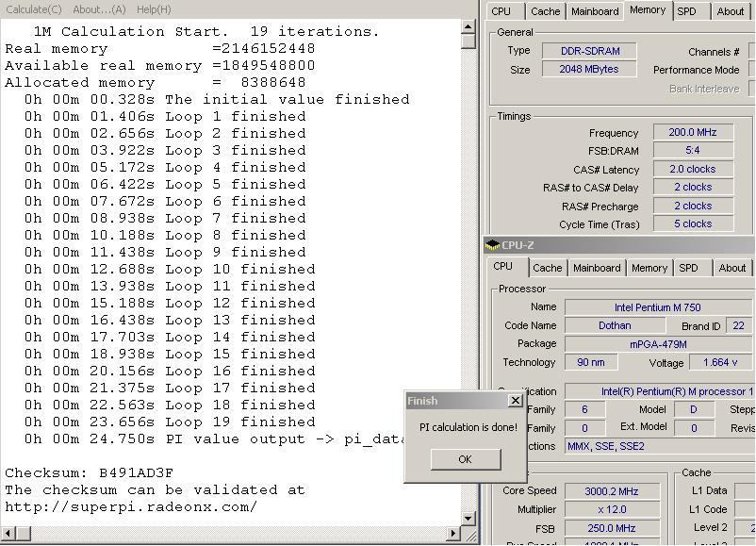Switch to Cache tab in upper CPU-Z window
Viewport: 756px width, 546px height.
click(x=545, y=11)
